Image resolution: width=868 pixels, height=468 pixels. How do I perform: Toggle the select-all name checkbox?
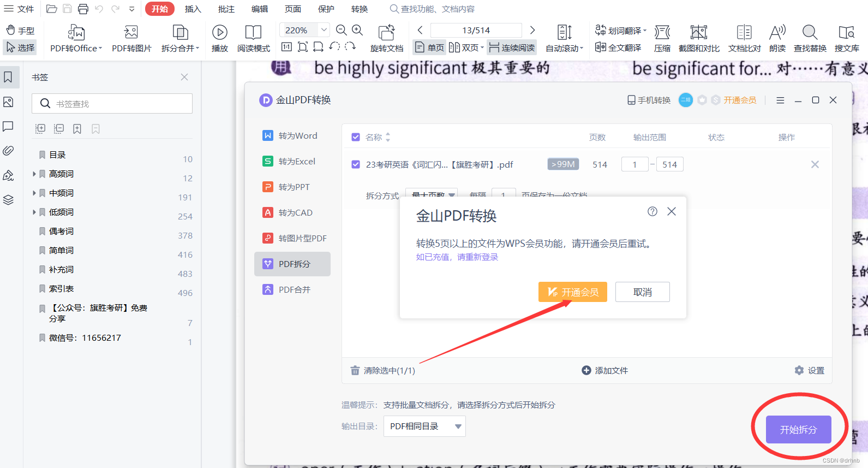pyautogui.click(x=356, y=137)
